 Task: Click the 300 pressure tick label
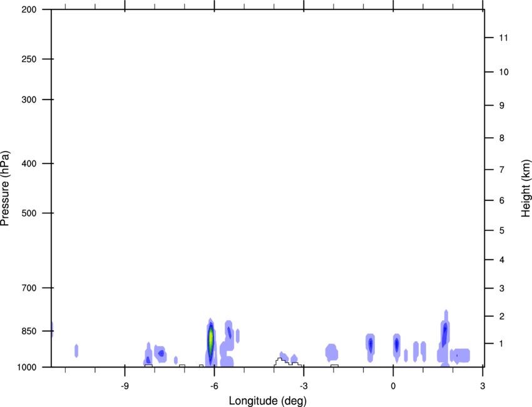click(29, 100)
